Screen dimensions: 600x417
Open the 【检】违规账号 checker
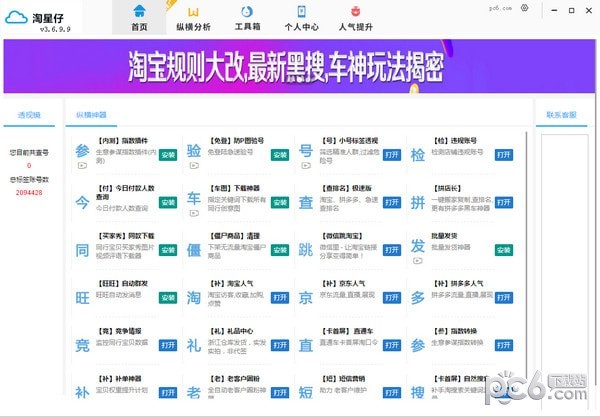[x=504, y=155]
